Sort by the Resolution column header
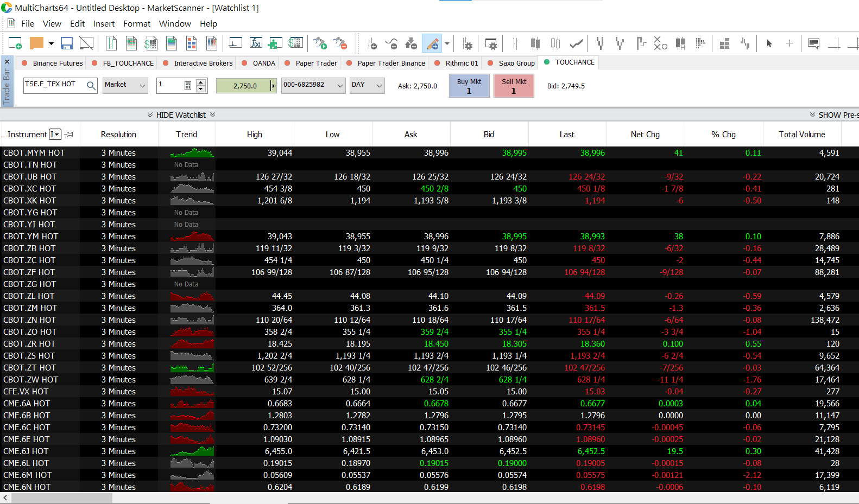Viewport: 859px width, 504px height. pos(118,135)
